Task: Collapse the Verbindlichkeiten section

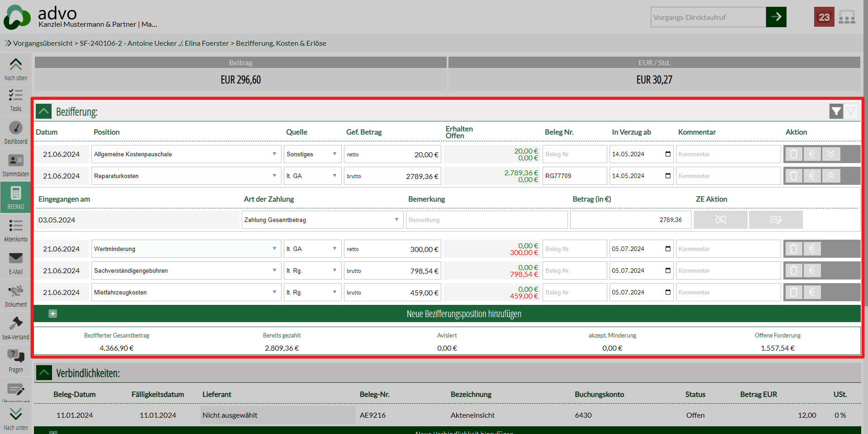Action: (x=44, y=373)
